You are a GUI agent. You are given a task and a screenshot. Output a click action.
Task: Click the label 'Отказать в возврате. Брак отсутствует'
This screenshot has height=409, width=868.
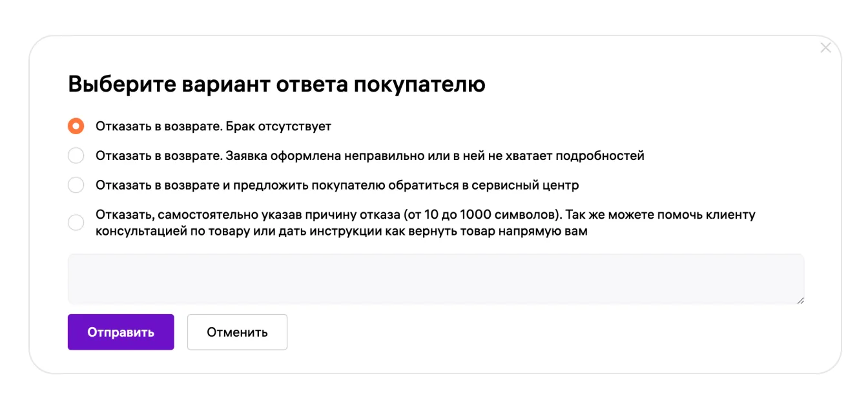click(x=213, y=126)
